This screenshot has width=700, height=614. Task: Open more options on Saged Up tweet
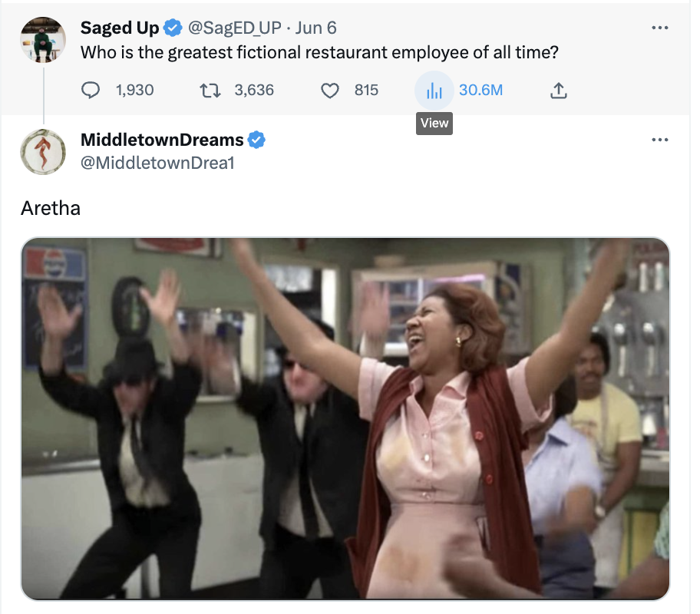660,28
